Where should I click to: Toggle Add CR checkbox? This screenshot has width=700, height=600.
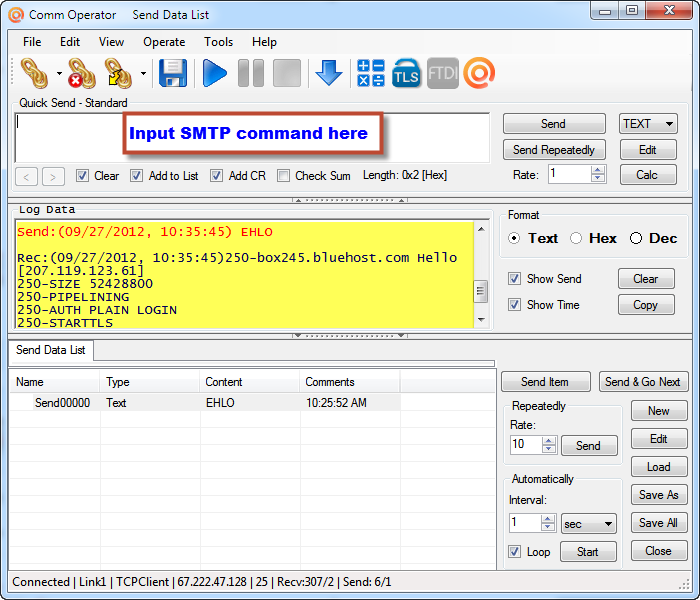217,175
